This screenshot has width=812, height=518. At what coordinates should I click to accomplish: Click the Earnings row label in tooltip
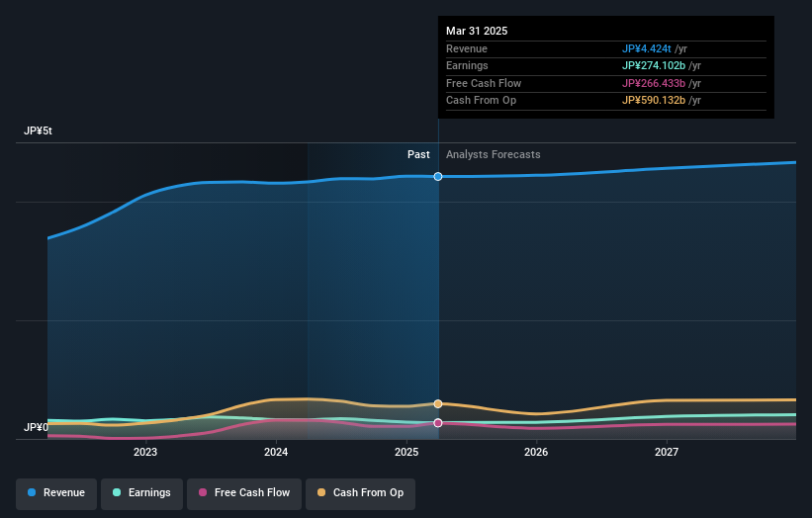click(x=467, y=65)
